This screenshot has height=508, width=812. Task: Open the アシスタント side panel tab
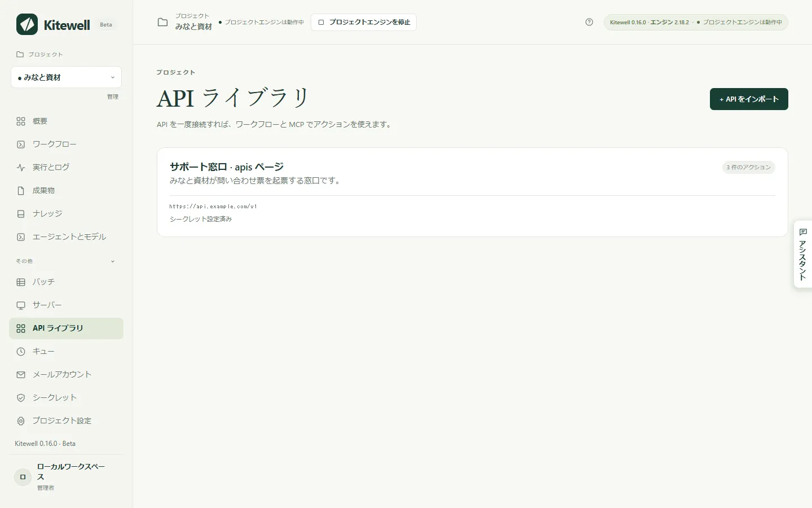point(803,255)
